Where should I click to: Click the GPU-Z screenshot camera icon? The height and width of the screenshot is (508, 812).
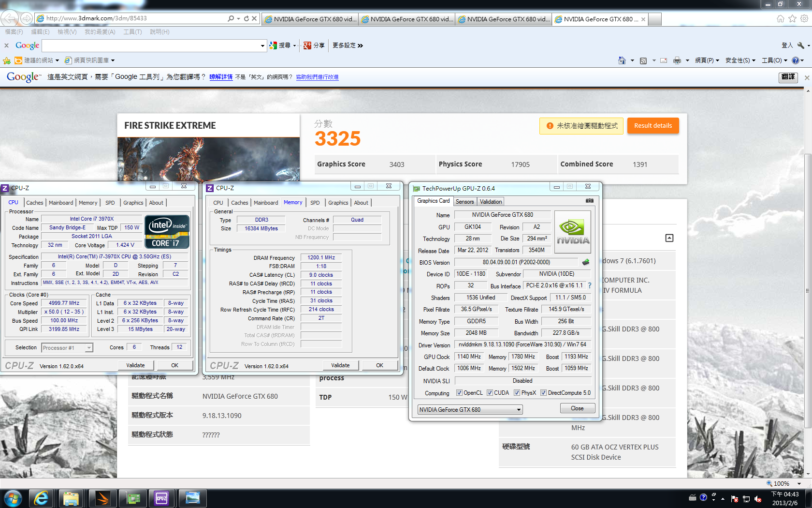[589, 200]
